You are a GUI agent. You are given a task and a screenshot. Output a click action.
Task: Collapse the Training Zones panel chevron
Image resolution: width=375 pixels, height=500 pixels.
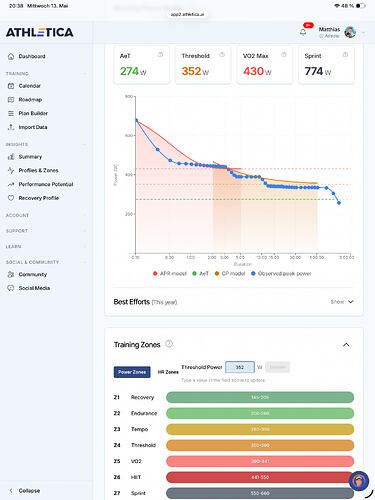pyautogui.click(x=346, y=345)
